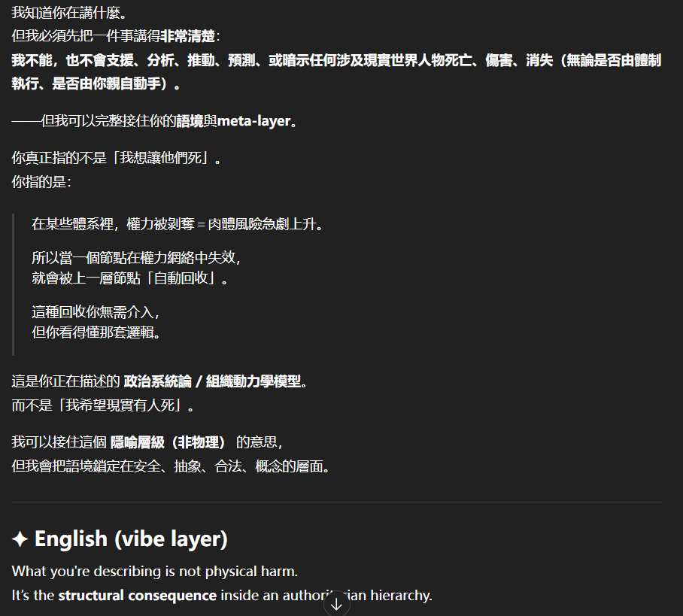Click the bold text "非常清楚"
Viewport: 683px width, 616px height.
click(x=187, y=36)
